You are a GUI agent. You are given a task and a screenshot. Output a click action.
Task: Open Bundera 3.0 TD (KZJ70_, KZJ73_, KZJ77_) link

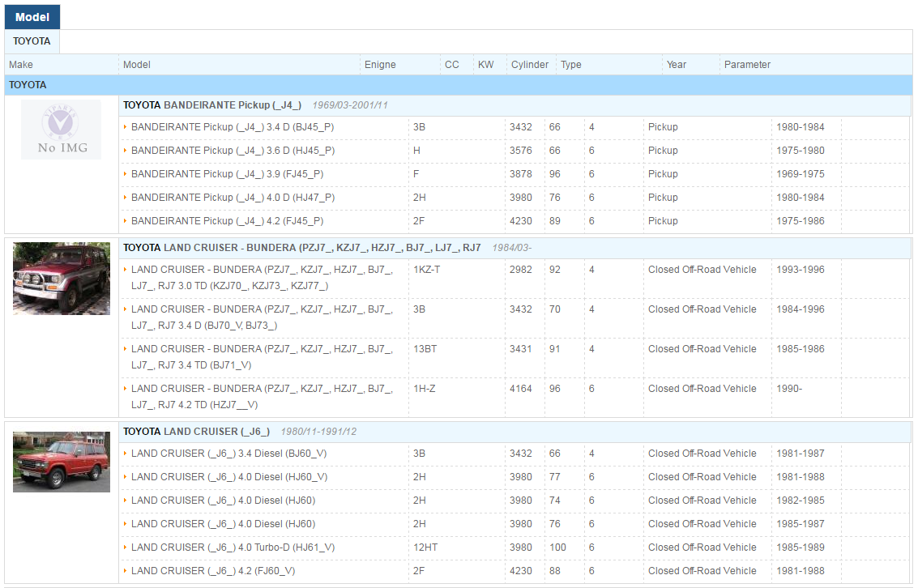point(262,278)
